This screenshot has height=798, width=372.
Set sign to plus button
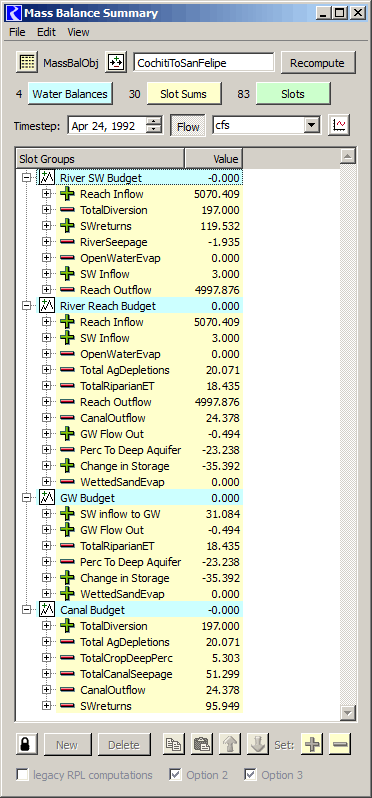312,745
